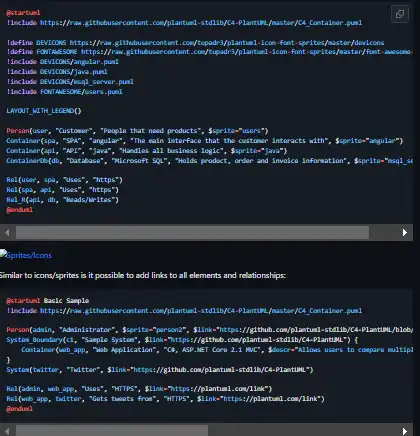Click the 'ContainerDb(db, "Database"' line
Viewport: 420px width, 436px height.
click(x=210, y=161)
